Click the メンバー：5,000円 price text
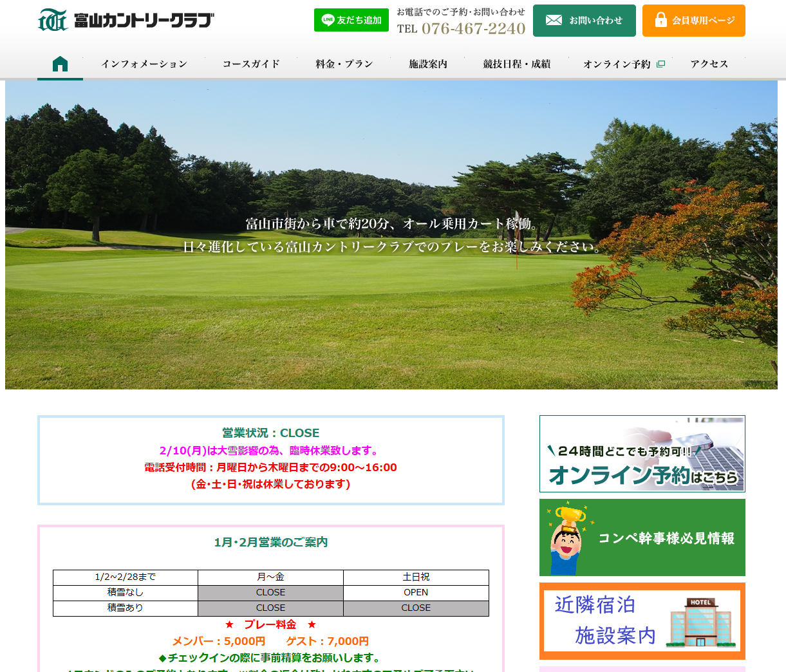Screen dimensions: 786x672 219,642
